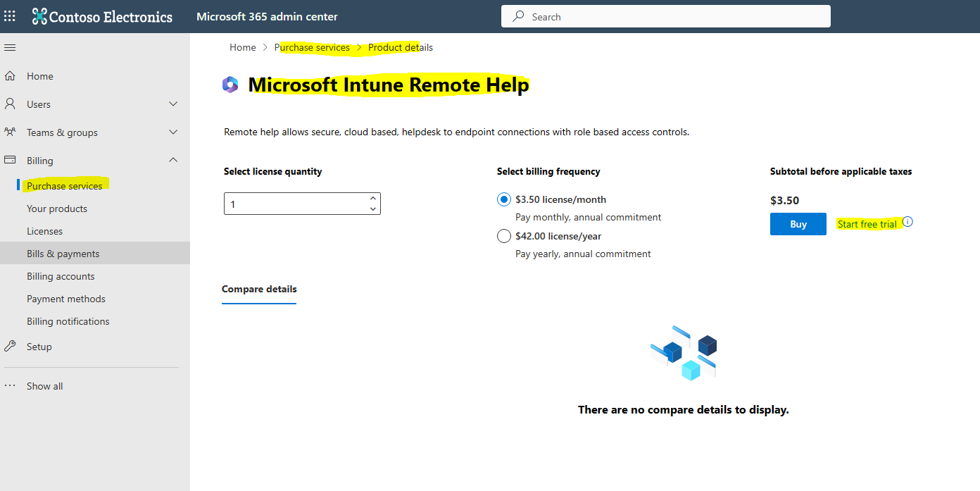
Task: Open Home label in the sidebar
Action: tap(40, 76)
